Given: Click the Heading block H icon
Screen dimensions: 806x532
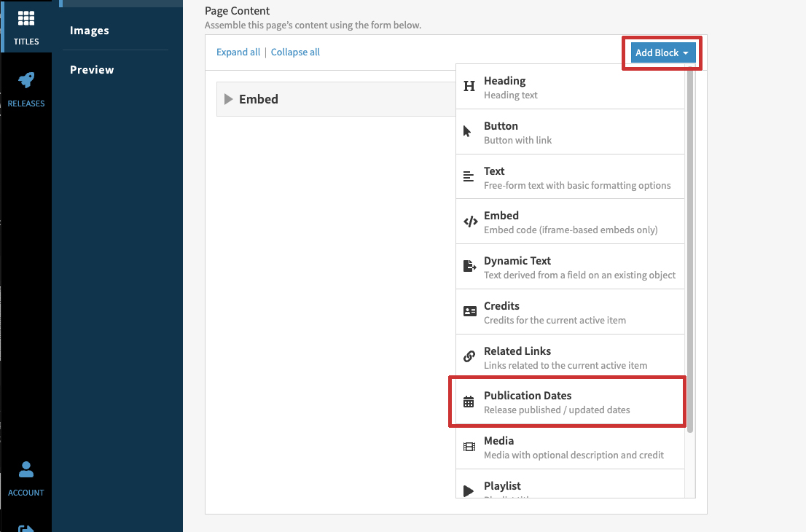Looking at the screenshot, I should pyautogui.click(x=469, y=87).
